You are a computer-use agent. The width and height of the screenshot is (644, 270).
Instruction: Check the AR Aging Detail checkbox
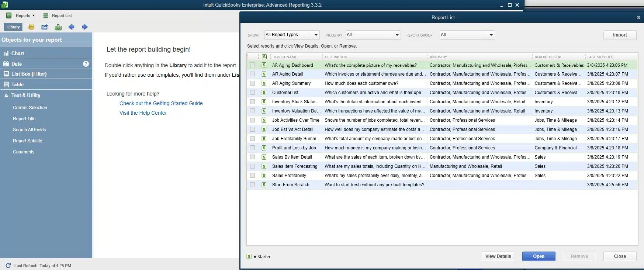(x=252, y=74)
